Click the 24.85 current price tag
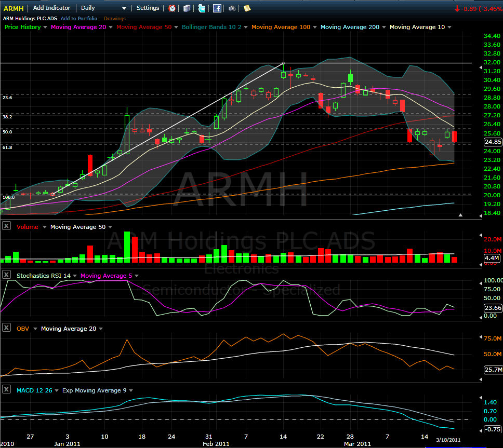Screen dimensions: 503x448 click(x=493, y=142)
